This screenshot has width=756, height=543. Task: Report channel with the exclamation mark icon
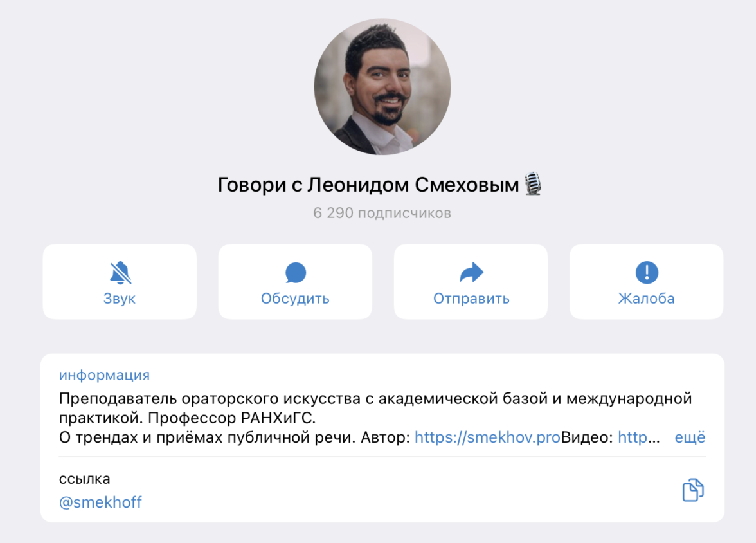pos(647,273)
